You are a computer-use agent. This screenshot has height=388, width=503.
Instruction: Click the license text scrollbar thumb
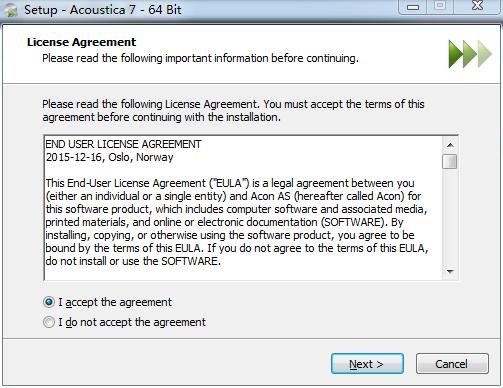450,162
